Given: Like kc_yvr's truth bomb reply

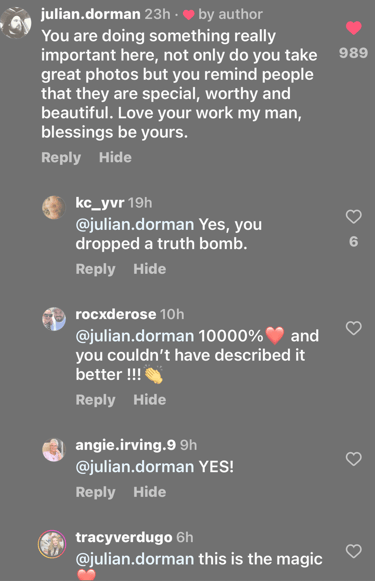Looking at the screenshot, I should tap(354, 217).
